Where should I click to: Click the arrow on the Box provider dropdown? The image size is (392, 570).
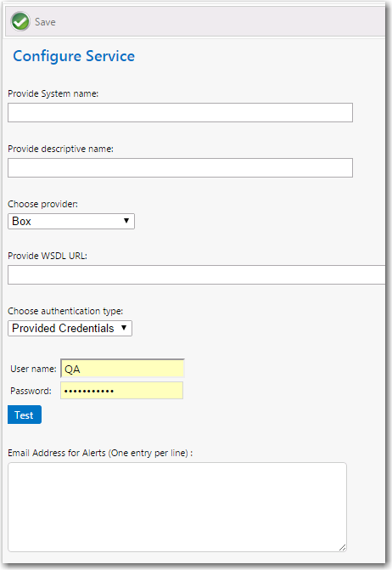126,221
